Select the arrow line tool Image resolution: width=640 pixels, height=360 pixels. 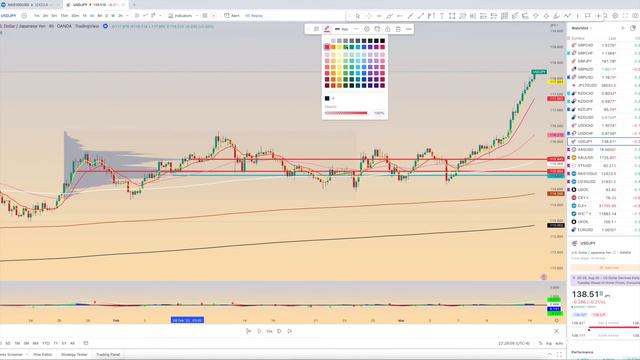(420, 16)
